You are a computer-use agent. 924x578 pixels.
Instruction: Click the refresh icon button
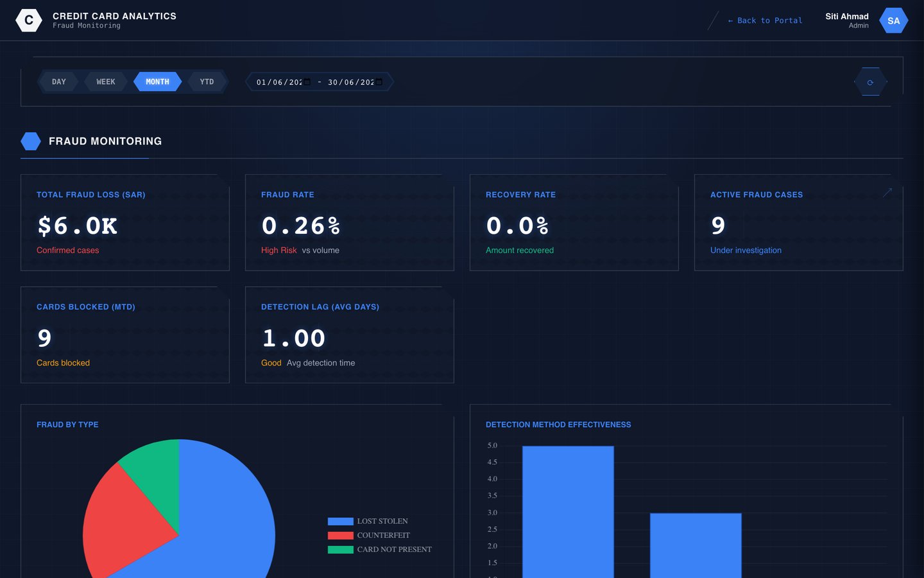point(871,82)
